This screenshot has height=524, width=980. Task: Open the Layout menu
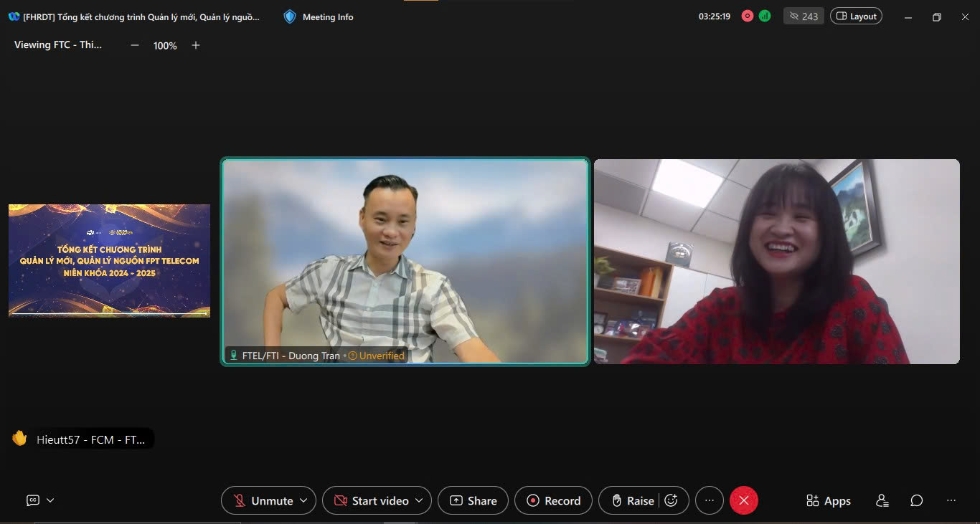click(x=856, y=16)
